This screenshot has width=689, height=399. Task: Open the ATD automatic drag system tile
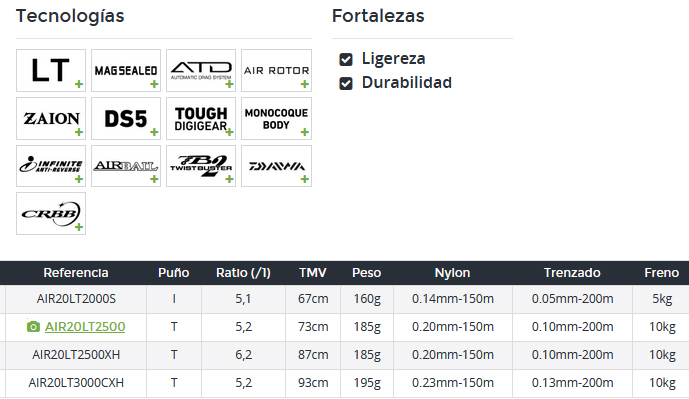pos(201,70)
